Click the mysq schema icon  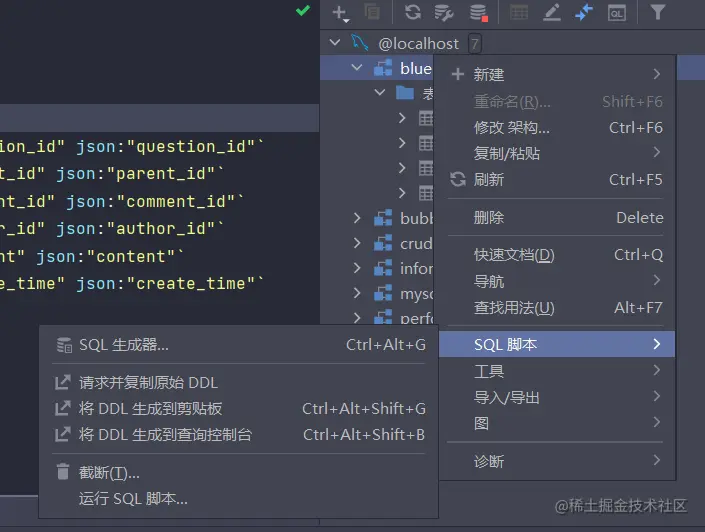coord(383,294)
